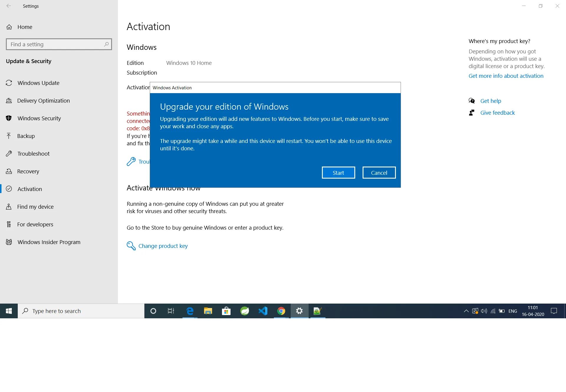This screenshot has height=392, width=566.
Task: Click the Home icon in sidebar
Action: tap(9, 27)
